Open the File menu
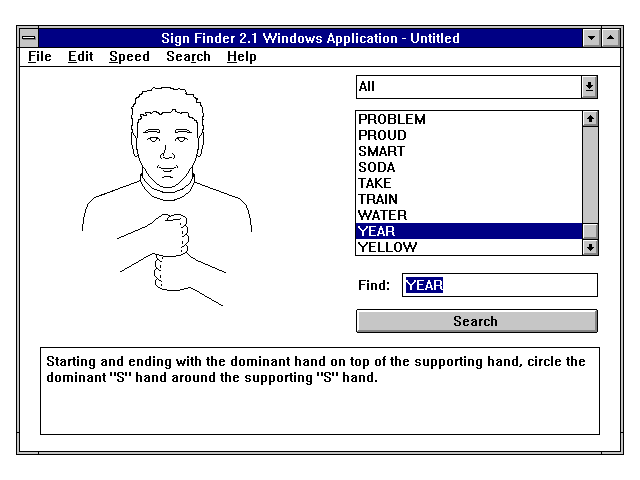This screenshot has width=640, height=480. point(40,57)
